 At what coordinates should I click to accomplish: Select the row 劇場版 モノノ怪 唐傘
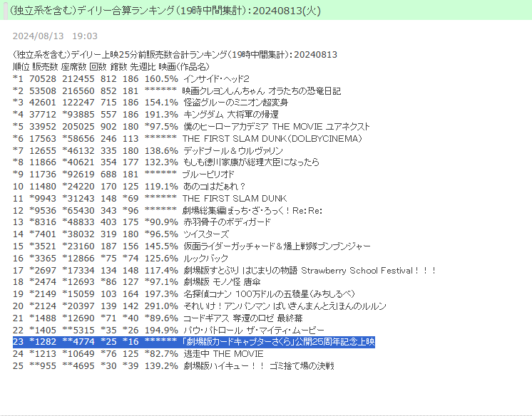pyautogui.click(x=136, y=281)
